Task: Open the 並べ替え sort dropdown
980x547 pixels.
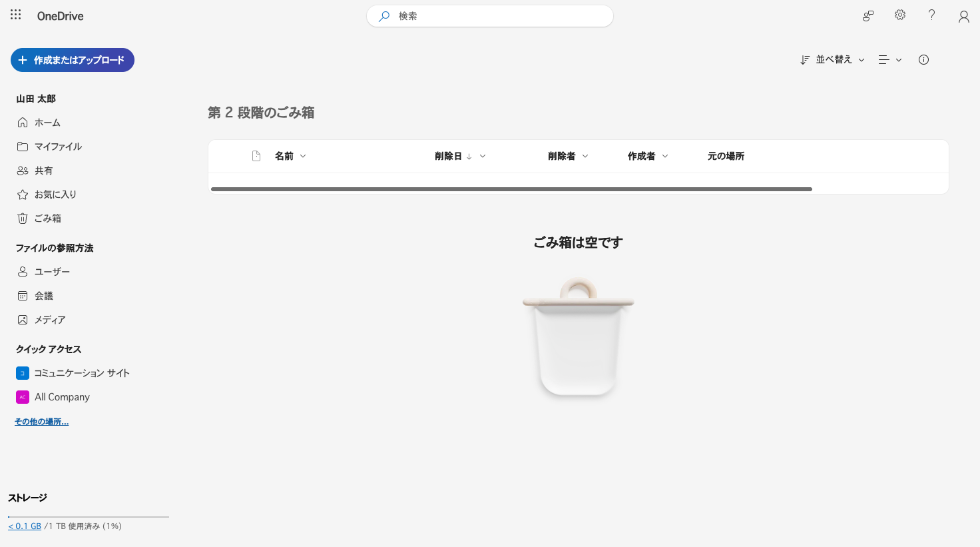Action: [833, 60]
